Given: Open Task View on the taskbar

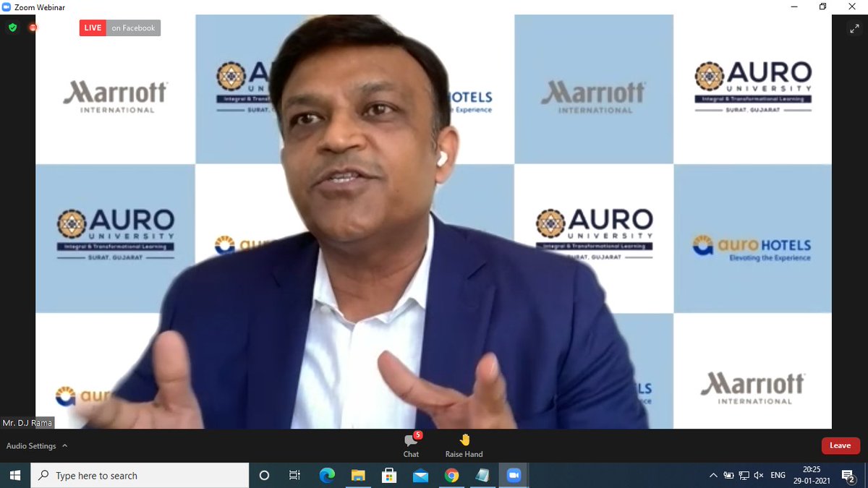Looking at the screenshot, I should [294, 475].
